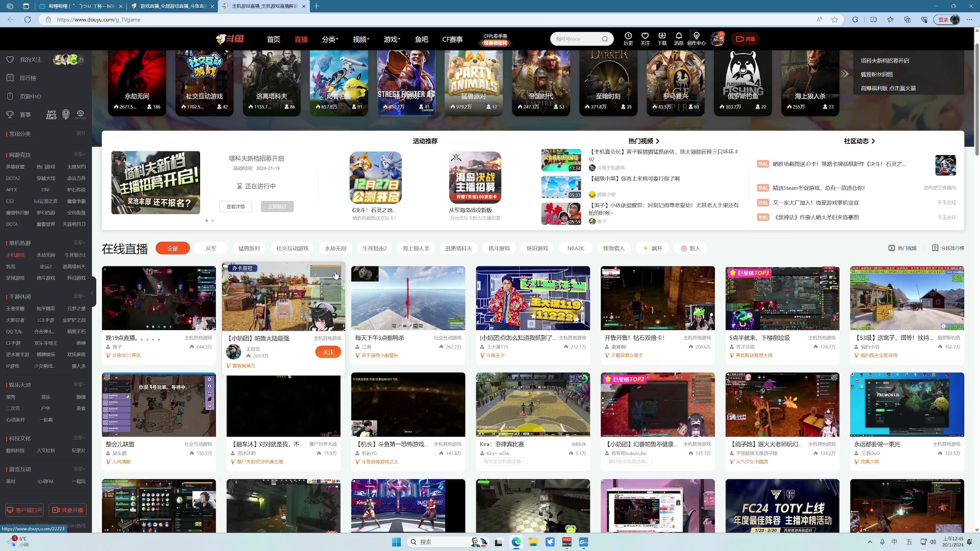Open the 分区排行榜 icon link
Image resolution: width=980 pixels, height=551 pixels.
pyautogui.click(x=948, y=248)
